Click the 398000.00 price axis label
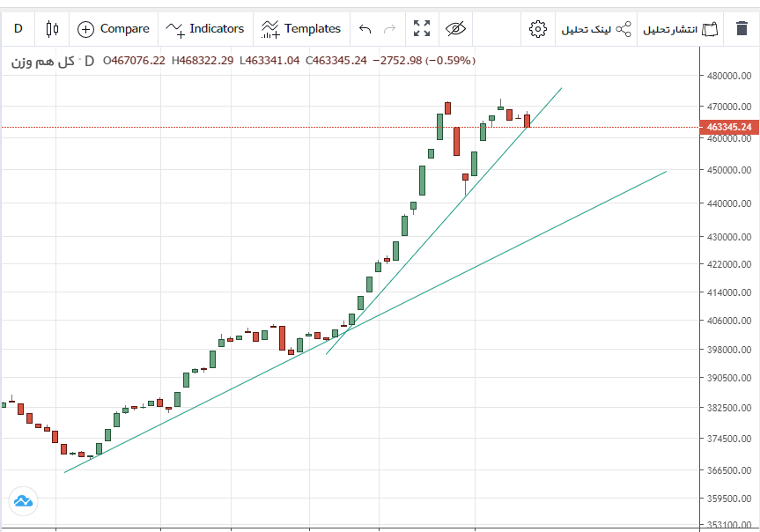 pyautogui.click(x=729, y=350)
